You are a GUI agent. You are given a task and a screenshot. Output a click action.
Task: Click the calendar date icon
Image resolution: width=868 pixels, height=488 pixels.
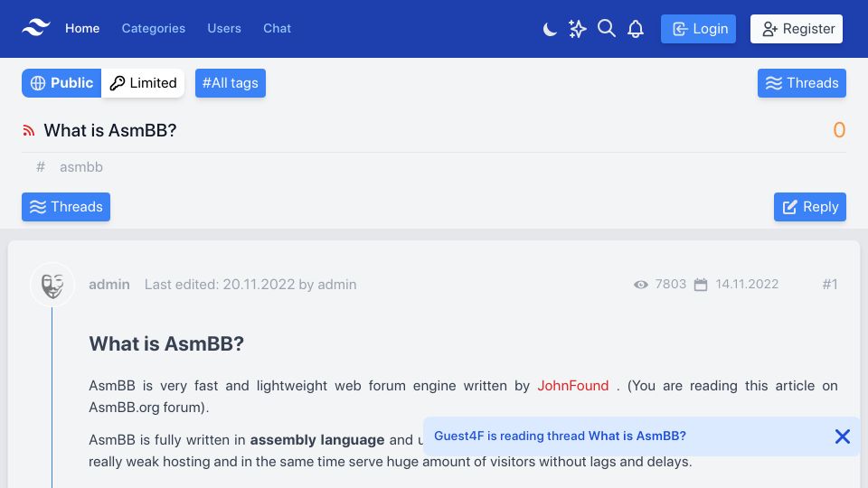(701, 285)
